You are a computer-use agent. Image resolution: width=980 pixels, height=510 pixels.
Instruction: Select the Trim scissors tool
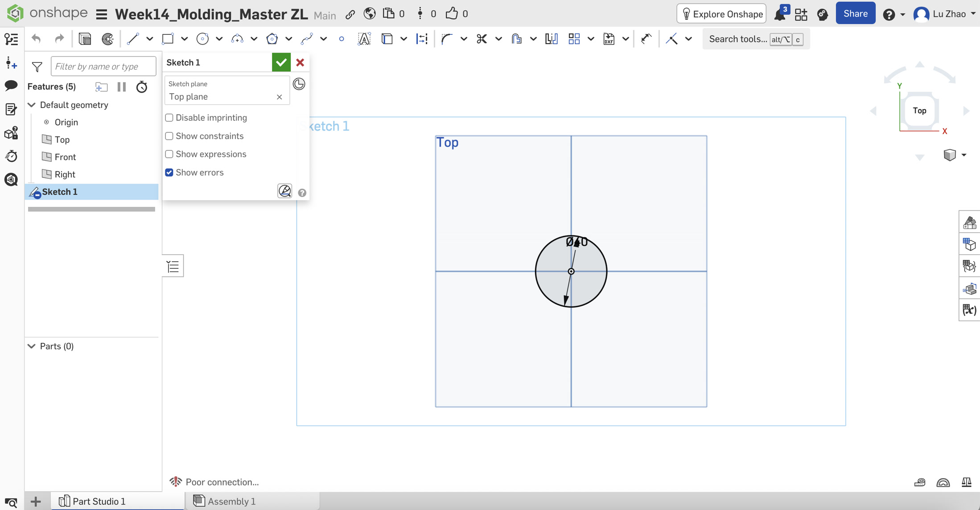click(482, 39)
